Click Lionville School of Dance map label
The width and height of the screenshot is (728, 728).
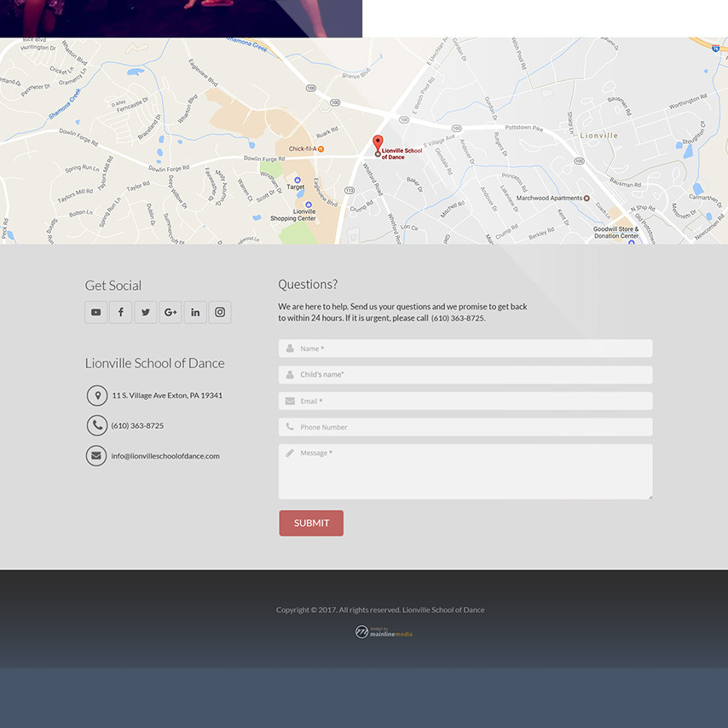[x=402, y=153]
